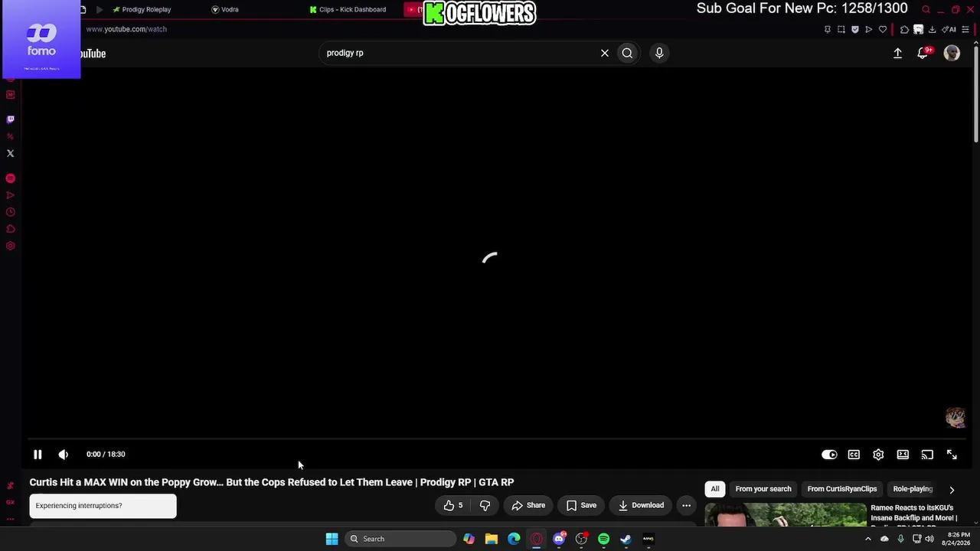Open Steam from the taskbar

pos(626,539)
